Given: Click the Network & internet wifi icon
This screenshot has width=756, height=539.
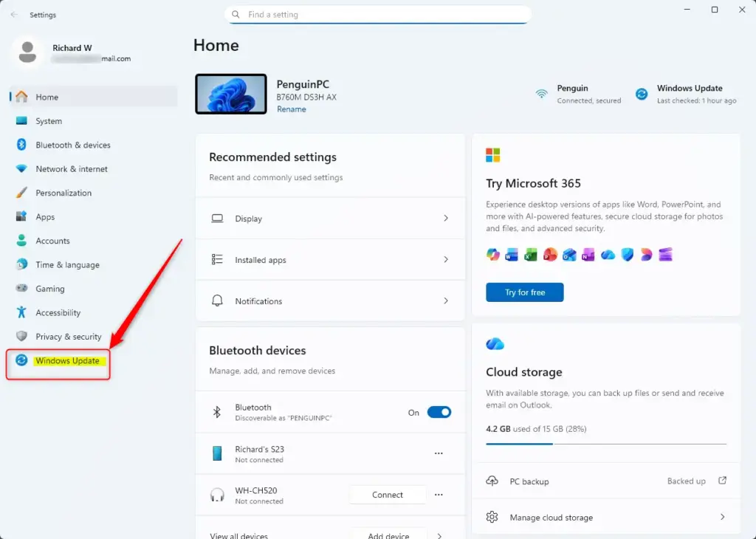Looking at the screenshot, I should tap(21, 169).
